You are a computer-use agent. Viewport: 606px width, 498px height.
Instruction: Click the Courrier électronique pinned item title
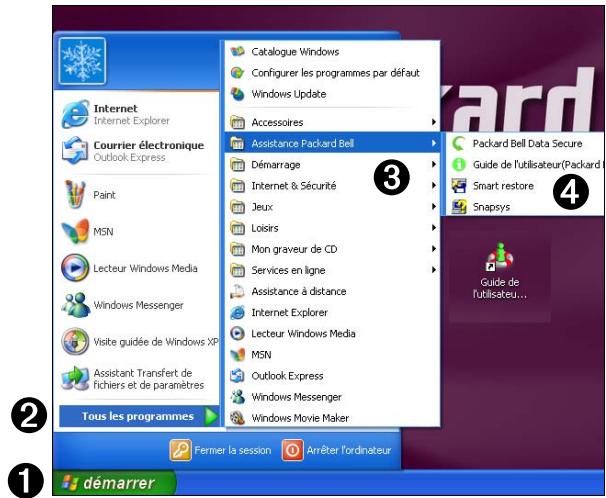(149, 145)
